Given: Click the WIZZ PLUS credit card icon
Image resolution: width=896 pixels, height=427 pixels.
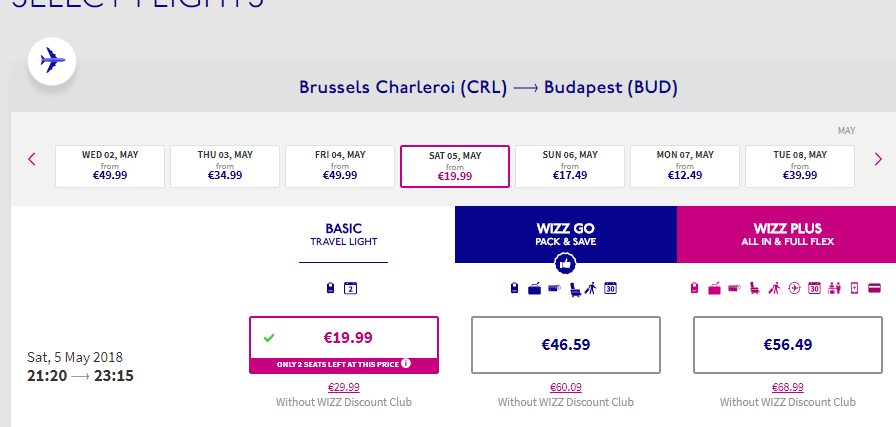Looking at the screenshot, I should (x=874, y=288).
